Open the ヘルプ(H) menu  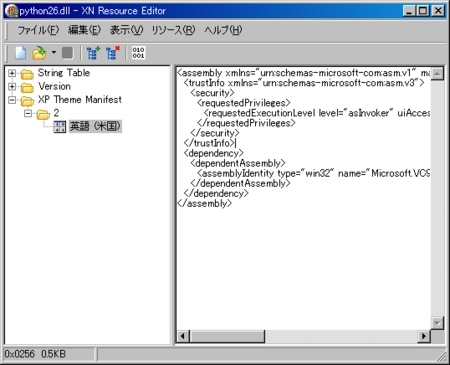point(223,30)
